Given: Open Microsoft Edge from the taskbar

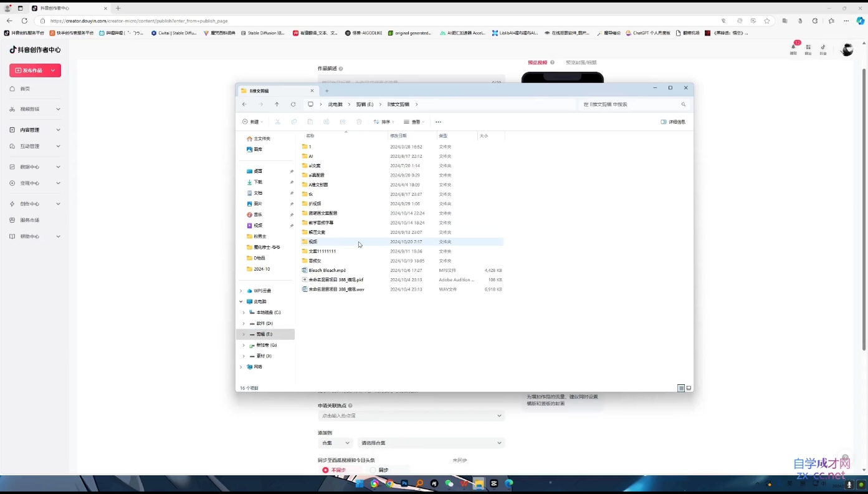Looking at the screenshot, I should pyautogui.click(x=509, y=483).
